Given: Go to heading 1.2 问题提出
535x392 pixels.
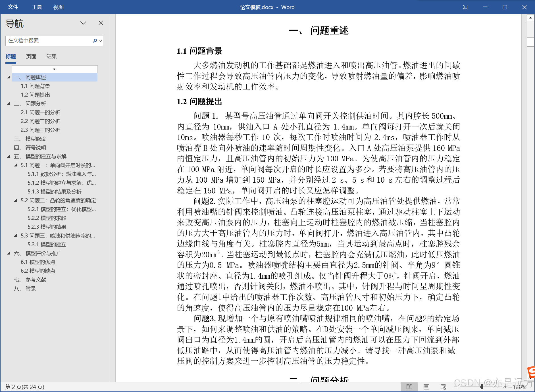Looking at the screenshot, I should pyautogui.click(x=35, y=95).
